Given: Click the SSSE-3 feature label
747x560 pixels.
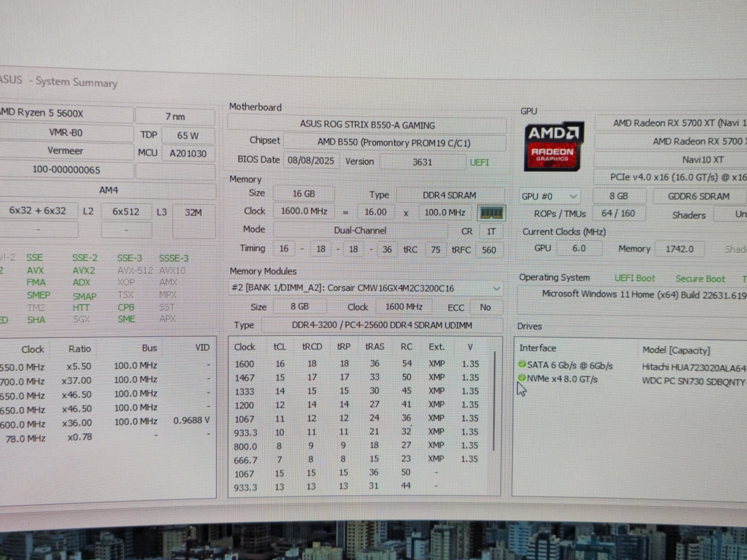Looking at the screenshot, I should pyautogui.click(x=174, y=258).
